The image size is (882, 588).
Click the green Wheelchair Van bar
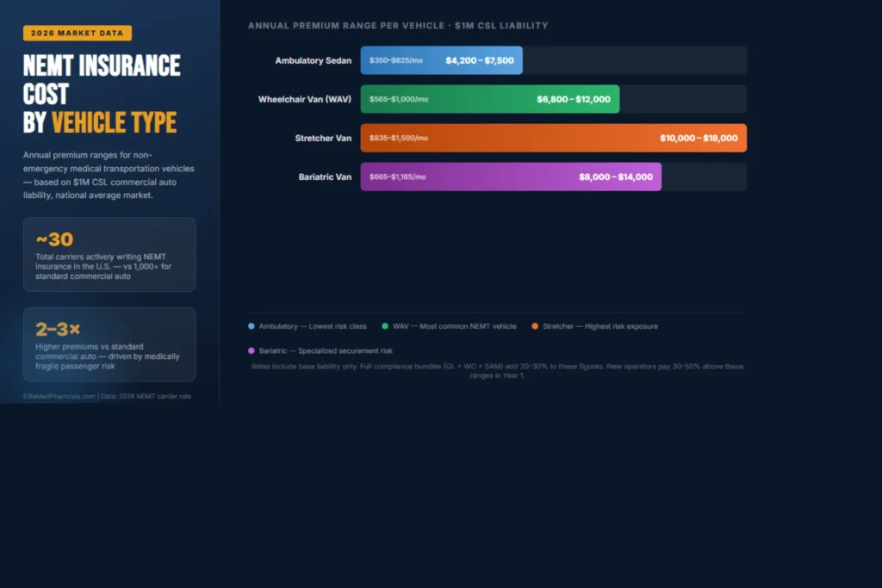pyautogui.click(x=489, y=99)
